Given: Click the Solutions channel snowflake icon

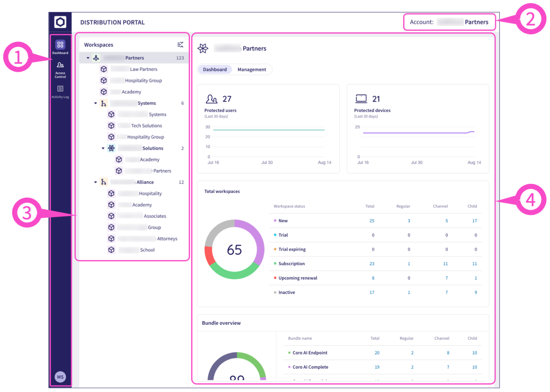Looking at the screenshot, I should click(x=111, y=148).
